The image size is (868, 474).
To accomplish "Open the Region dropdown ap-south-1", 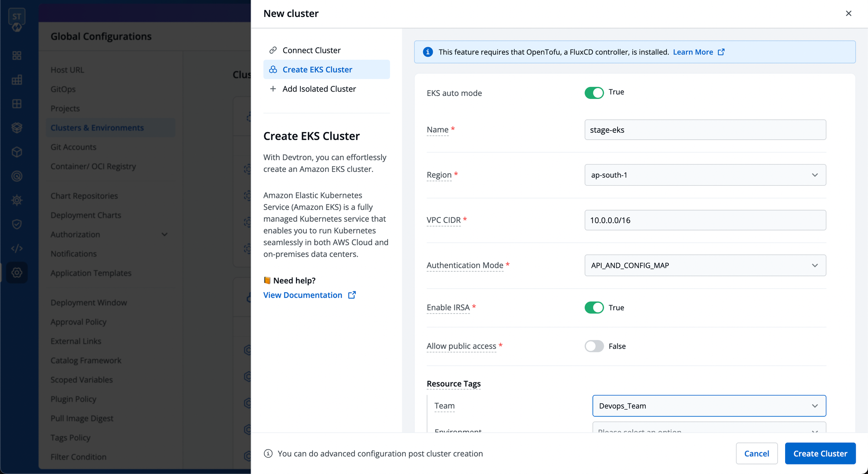I will coord(705,175).
